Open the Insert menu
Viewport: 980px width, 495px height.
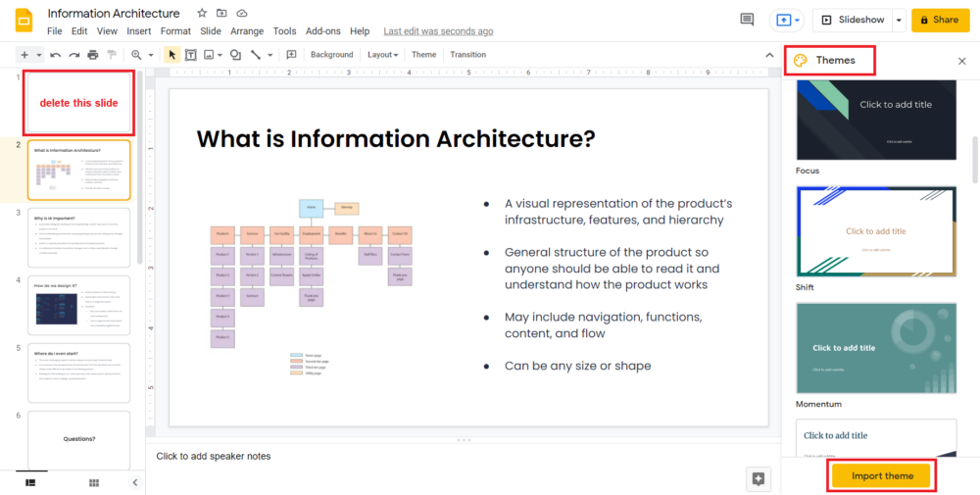coord(139,31)
